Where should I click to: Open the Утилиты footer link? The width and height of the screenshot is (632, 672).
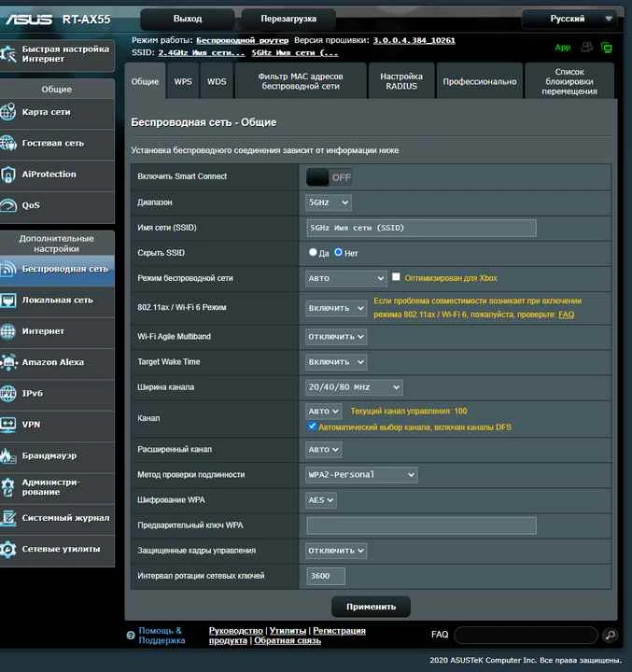288,631
